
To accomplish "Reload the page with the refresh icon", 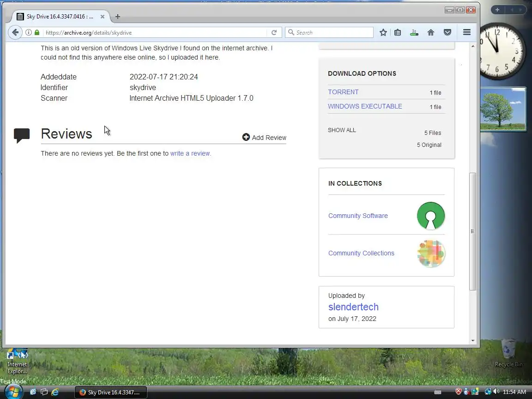I will point(274,33).
